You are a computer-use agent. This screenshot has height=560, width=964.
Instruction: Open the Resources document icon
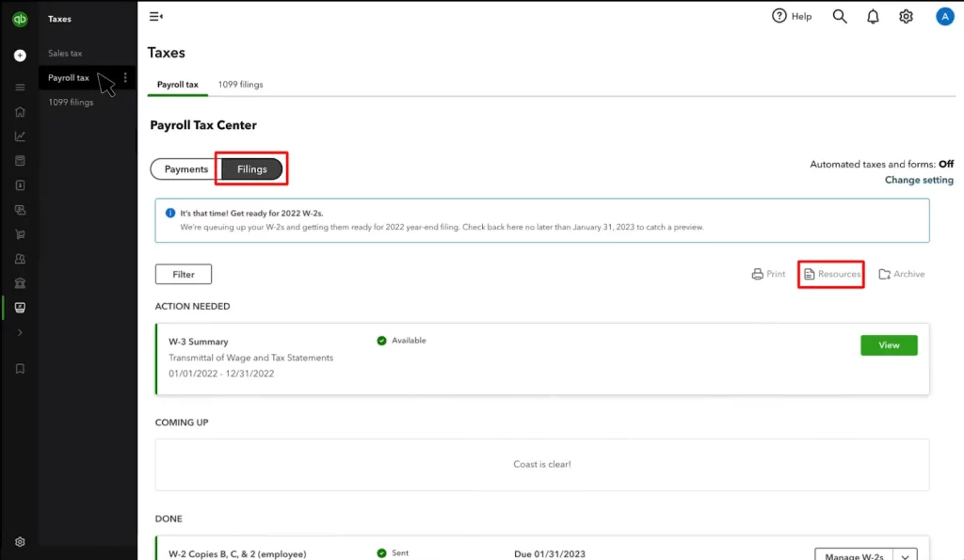coord(809,274)
